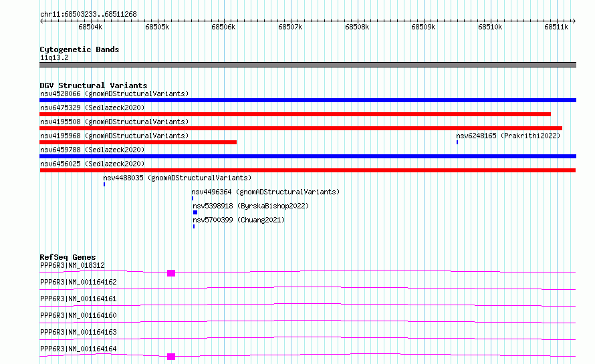The width and height of the screenshot is (595, 364).
Task: Click the pink exon box on NM_018312
Action: (x=171, y=273)
